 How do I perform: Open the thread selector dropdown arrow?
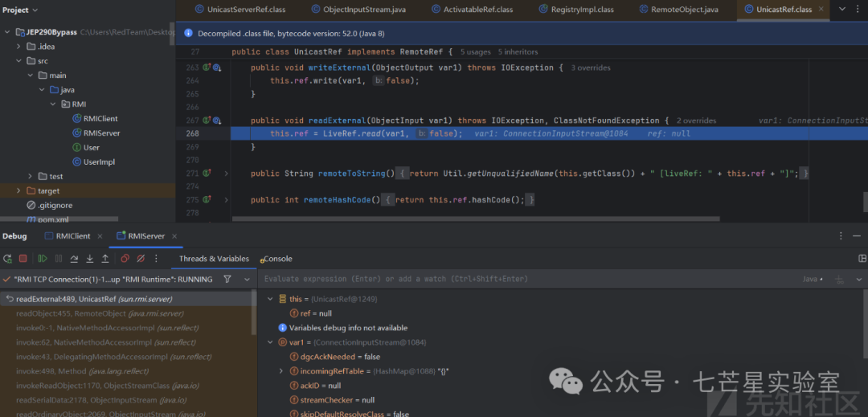pos(247,280)
